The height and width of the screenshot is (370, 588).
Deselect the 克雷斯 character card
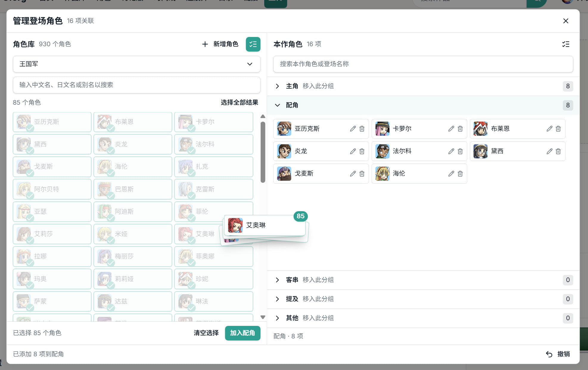[214, 189]
